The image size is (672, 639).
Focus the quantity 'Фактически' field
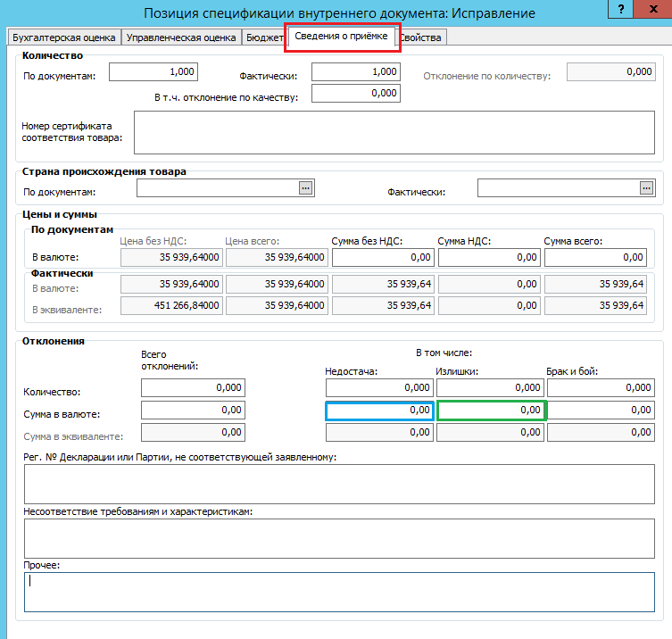(355, 72)
